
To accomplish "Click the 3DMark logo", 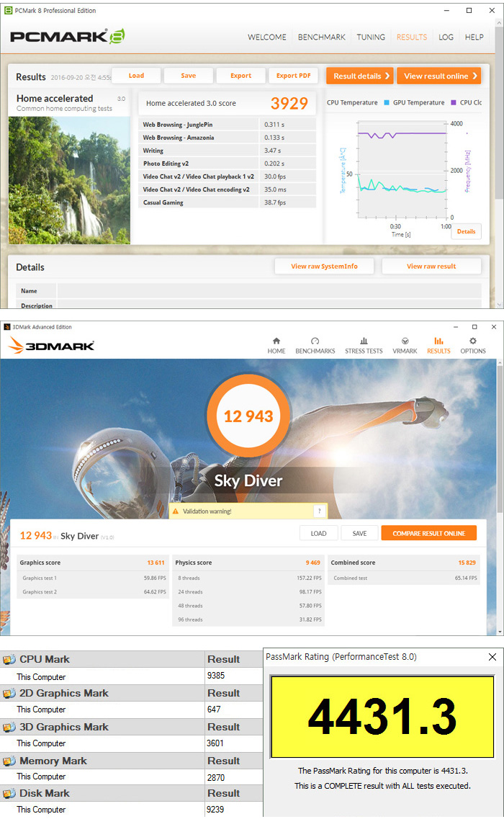I will [51, 345].
